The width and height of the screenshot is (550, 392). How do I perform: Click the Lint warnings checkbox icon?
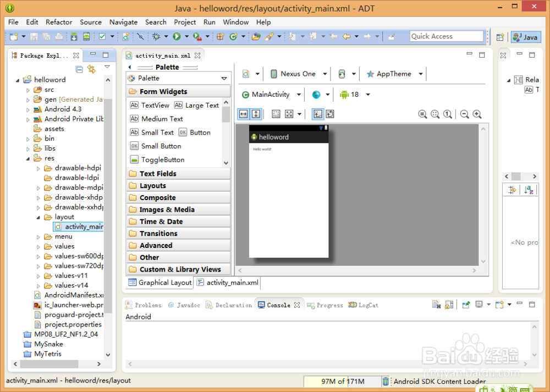coord(102,36)
